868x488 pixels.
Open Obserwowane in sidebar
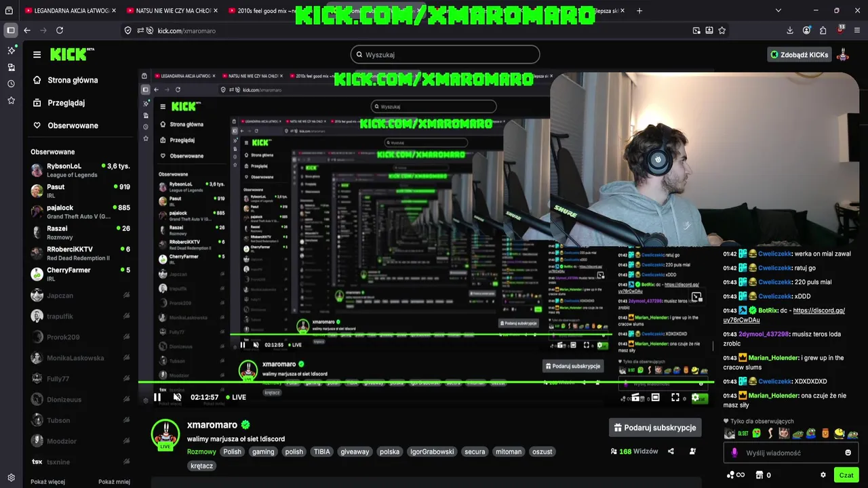(x=66, y=125)
